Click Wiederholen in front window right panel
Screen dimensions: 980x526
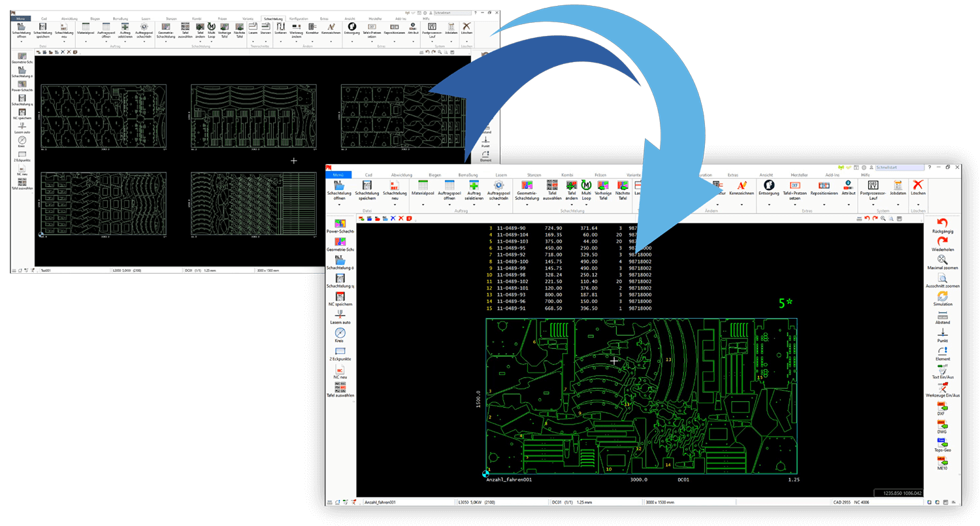tap(942, 244)
